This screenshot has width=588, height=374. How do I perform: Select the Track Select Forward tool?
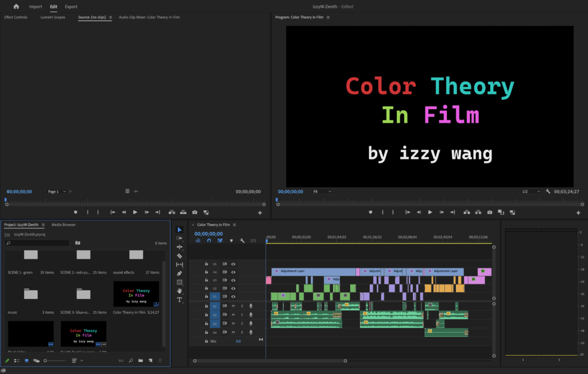[179, 239]
